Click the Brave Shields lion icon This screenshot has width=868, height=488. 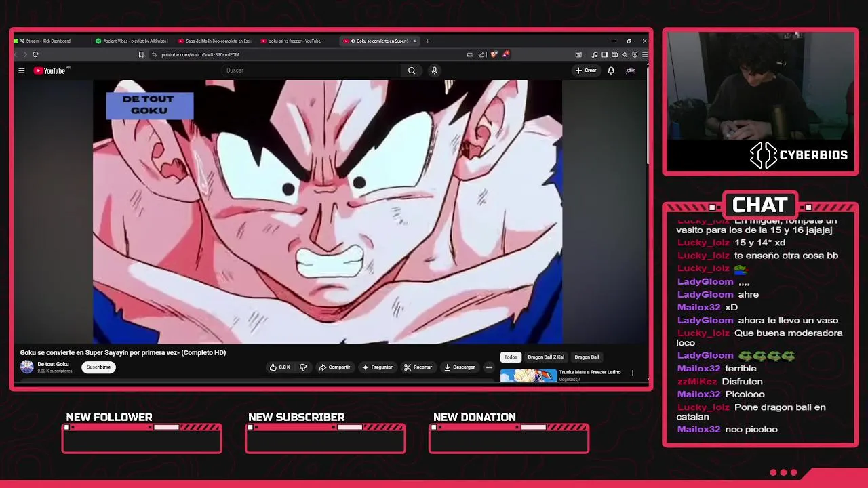(494, 54)
